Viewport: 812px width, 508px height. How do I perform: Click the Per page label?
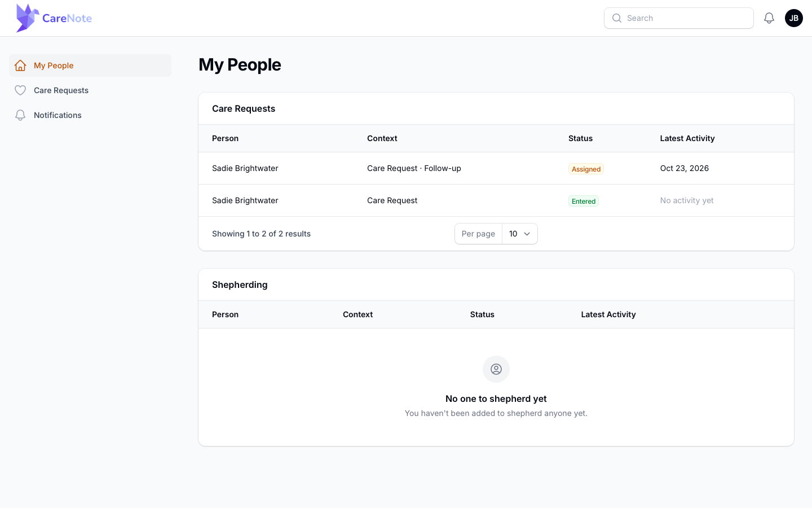tap(478, 234)
